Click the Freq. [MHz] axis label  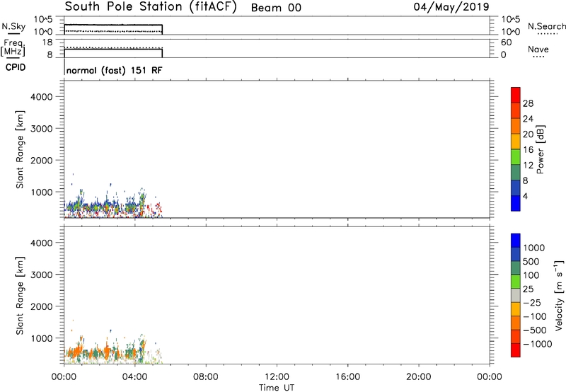click(13, 47)
